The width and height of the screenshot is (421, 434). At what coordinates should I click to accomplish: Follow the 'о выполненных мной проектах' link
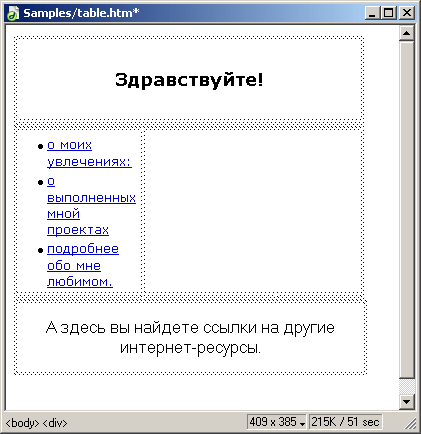pos(91,206)
